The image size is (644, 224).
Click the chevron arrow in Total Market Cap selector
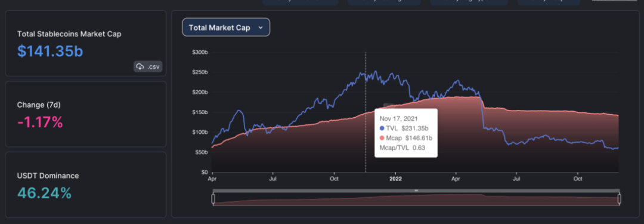[x=261, y=27]
